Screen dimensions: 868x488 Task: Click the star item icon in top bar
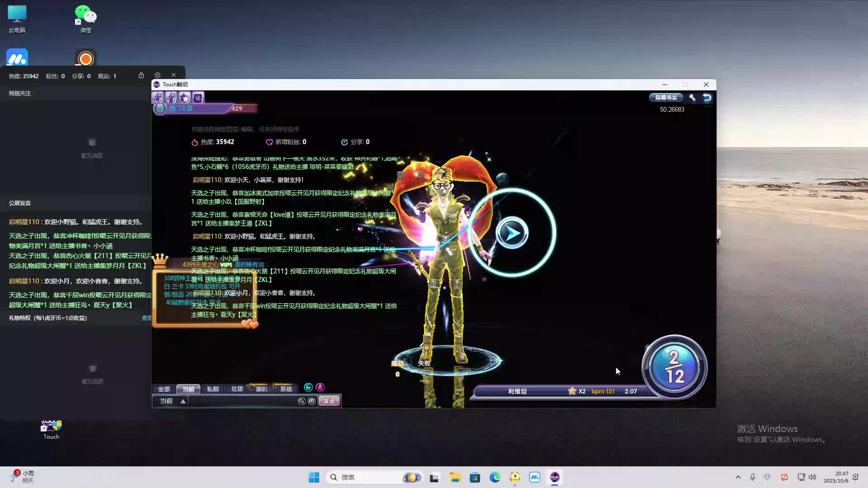tap(184, 98)
